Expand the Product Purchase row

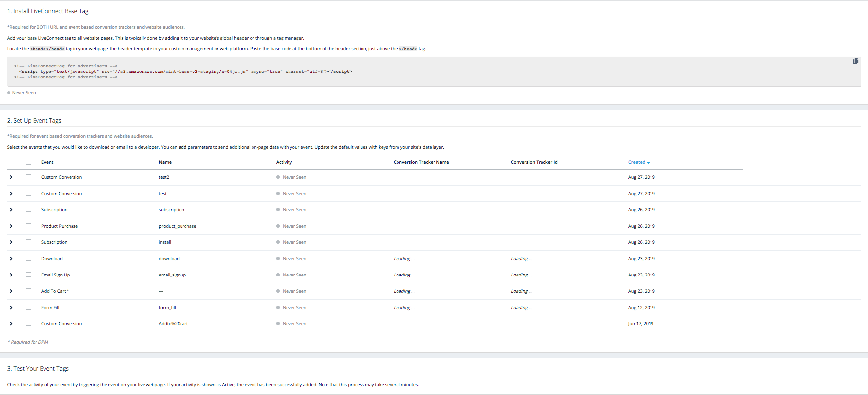click(11, 226)
